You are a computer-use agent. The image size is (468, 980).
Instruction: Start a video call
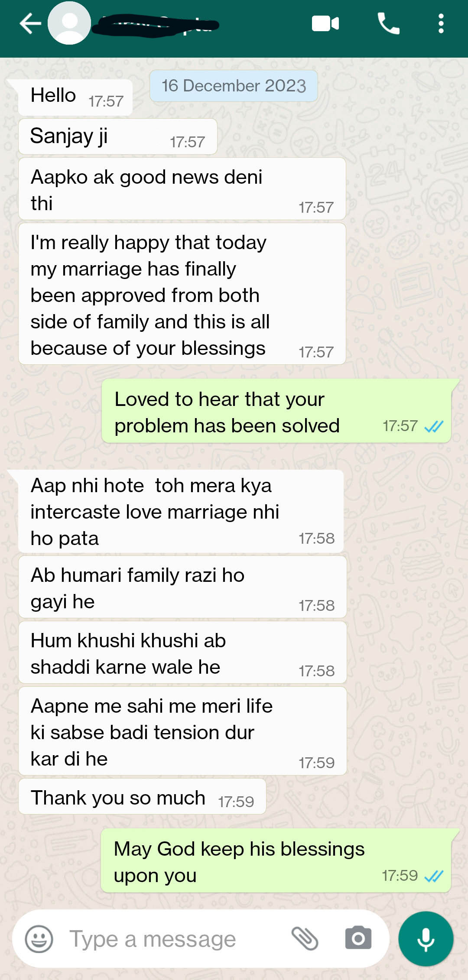click(x=325, y=23)
